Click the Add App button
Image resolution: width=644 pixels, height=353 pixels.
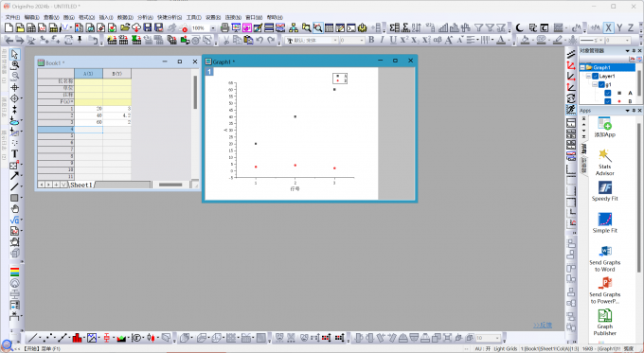point(604,127)
